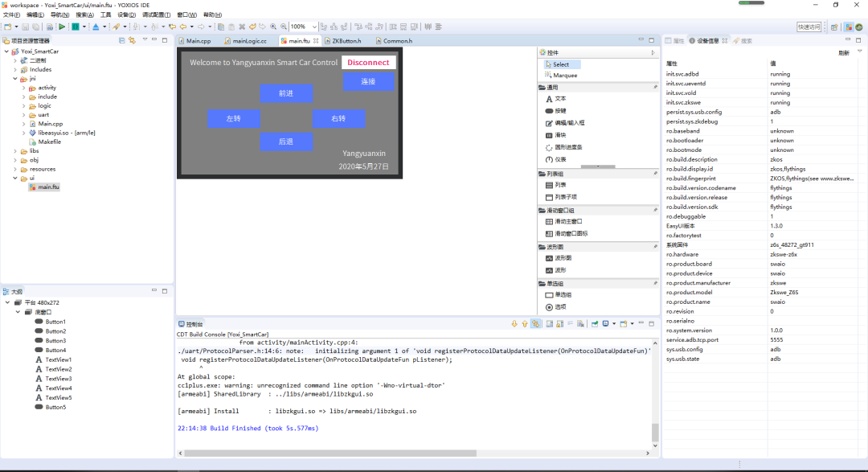Viewport: 868px width, 472px height.
Task: Click the 连接 button in UI preview
Action: tap(369, 81)
